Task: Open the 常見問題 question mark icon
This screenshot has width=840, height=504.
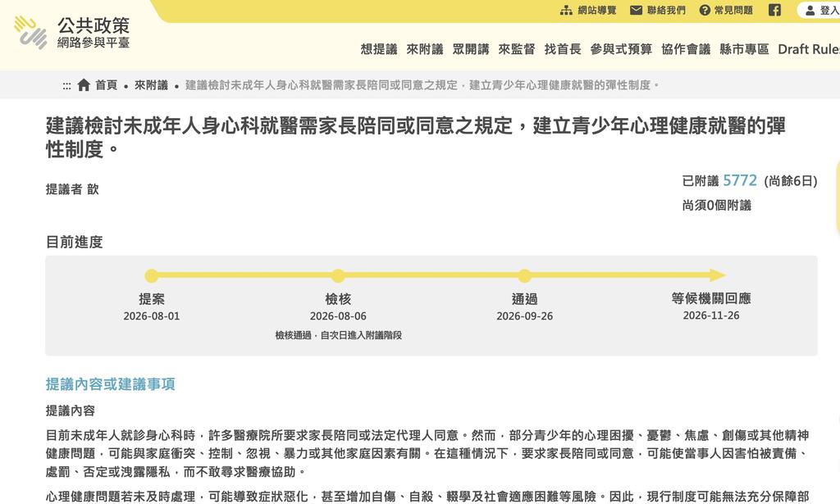Action: coord(705,10)
